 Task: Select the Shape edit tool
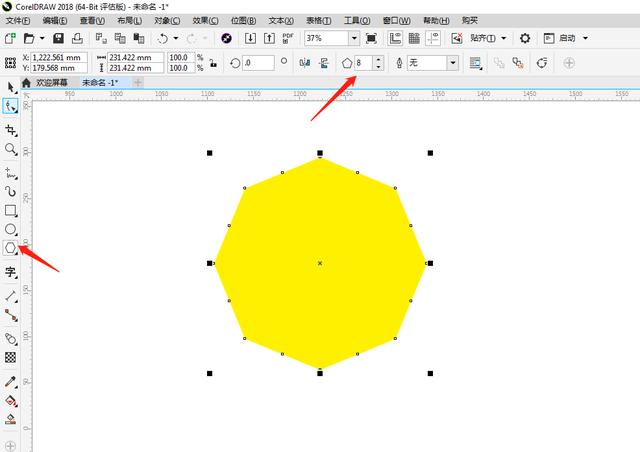[x=10, y=107]
